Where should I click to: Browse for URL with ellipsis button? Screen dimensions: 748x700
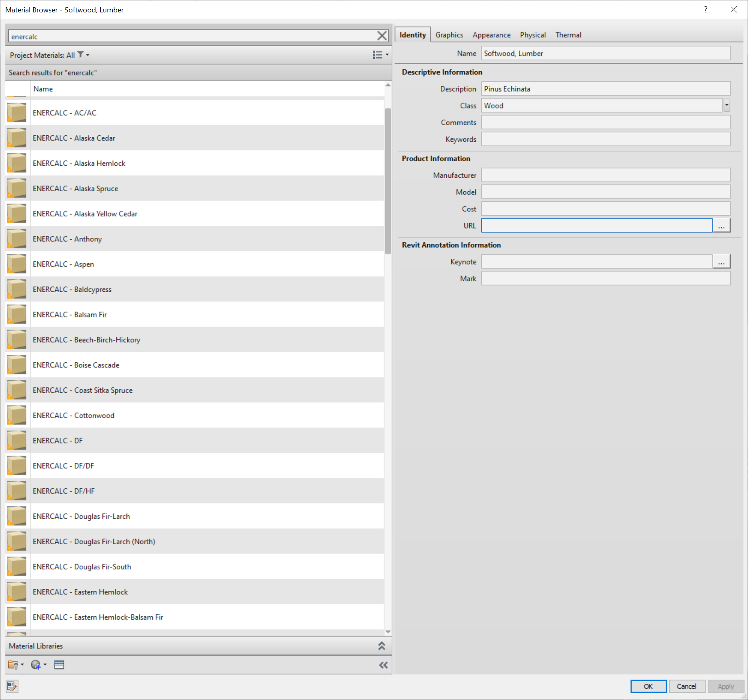click(721, 226)
